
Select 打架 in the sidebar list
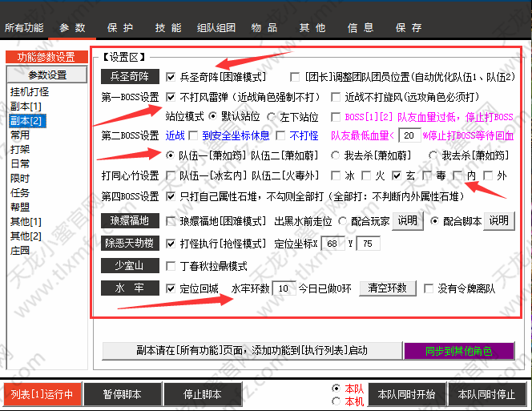(20, 149)
